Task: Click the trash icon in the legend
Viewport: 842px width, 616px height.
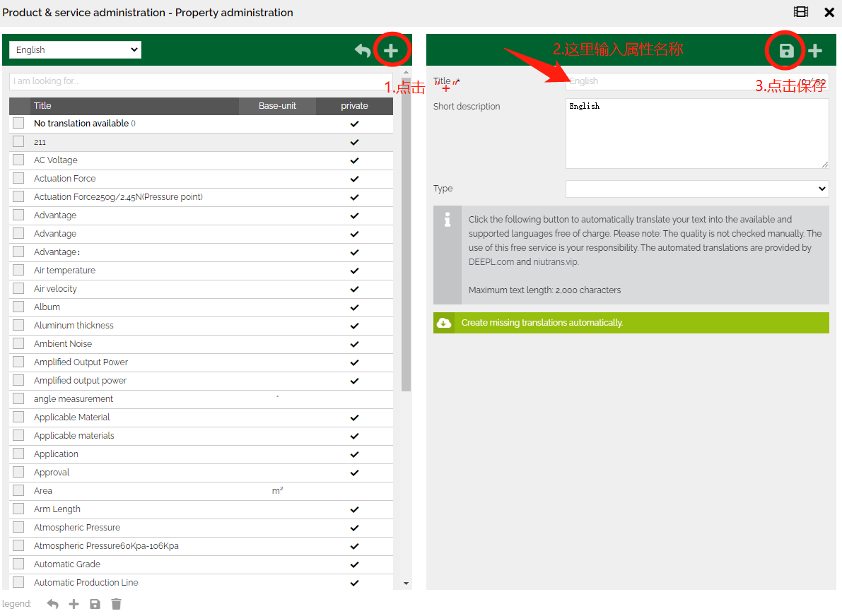Action: pyautogui.click(x=117, y=604)
